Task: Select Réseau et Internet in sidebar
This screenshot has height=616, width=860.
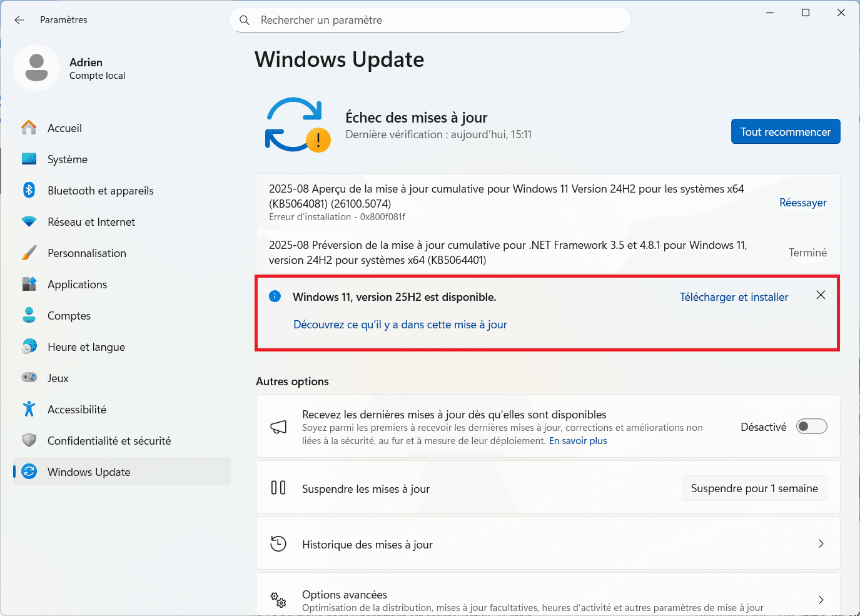Action: 122,221
